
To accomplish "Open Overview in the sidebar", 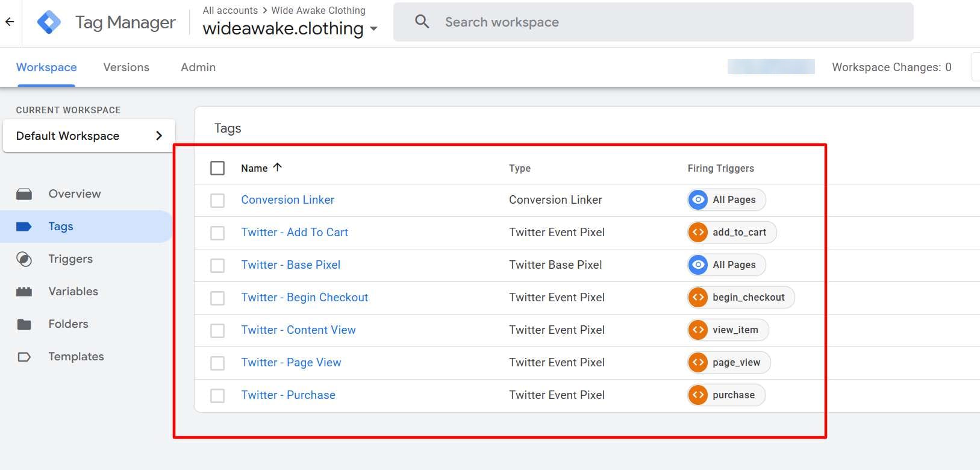I will (x=75, y=194).
